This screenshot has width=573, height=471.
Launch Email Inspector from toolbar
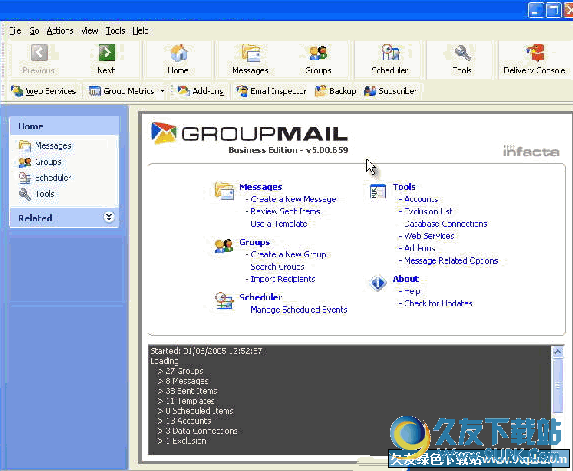[x=271, y=91]
